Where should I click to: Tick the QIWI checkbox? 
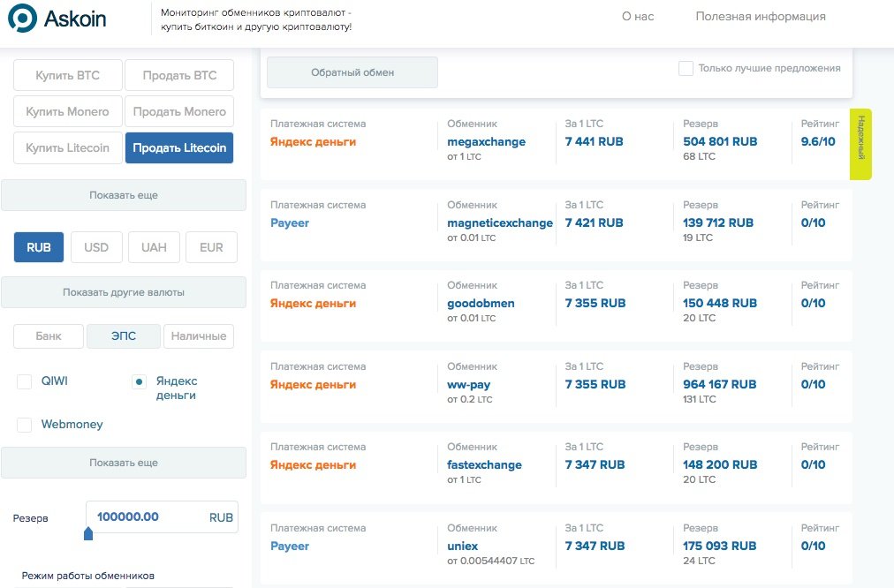[25, 381]
